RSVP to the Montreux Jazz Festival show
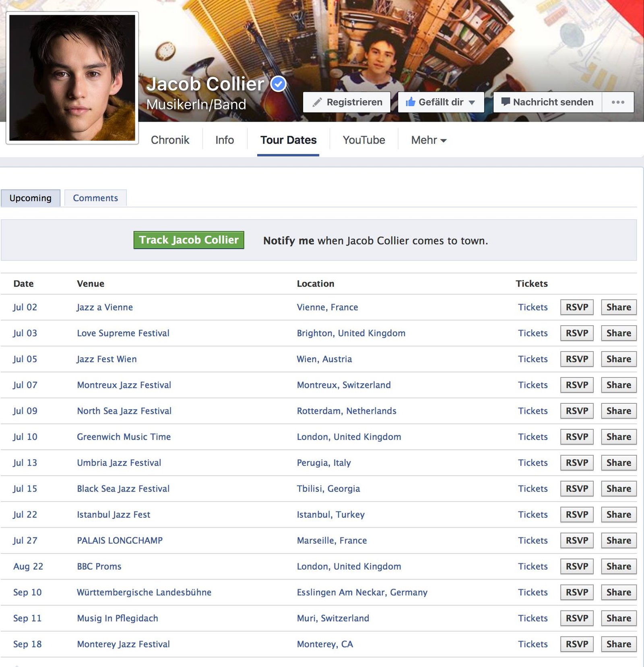This screenshot has width=644, height=667. point(576,385)
